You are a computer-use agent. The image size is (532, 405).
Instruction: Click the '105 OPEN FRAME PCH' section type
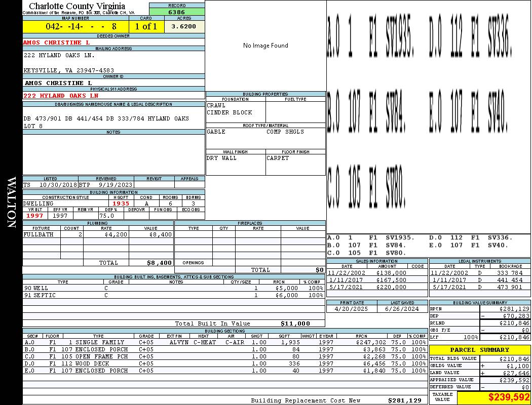(95, 356)
